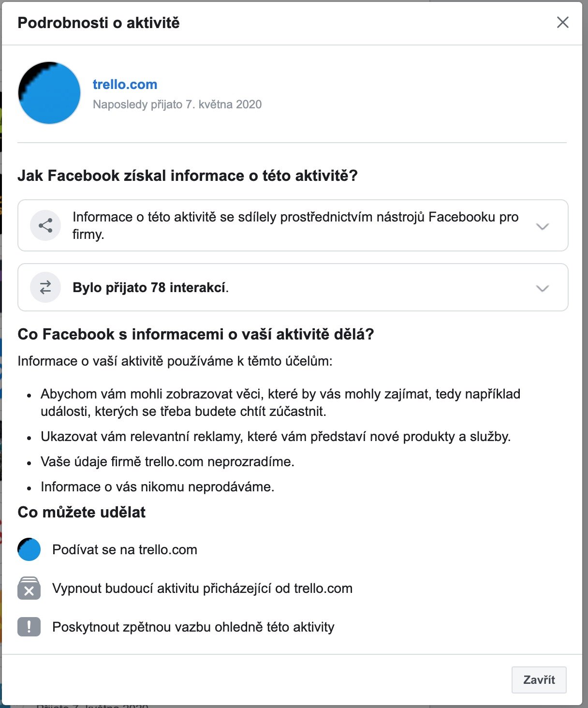The width and height of the screenshot is (588, 708).
Task: Click the Informace o této aktivitě text row
Action: 293,225
